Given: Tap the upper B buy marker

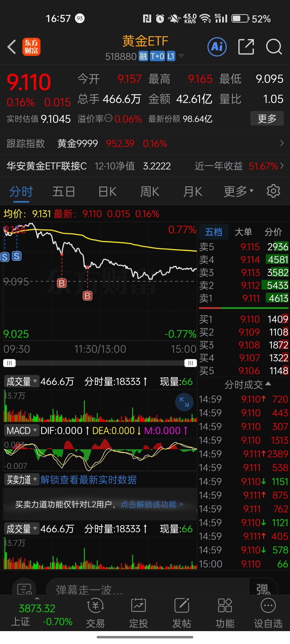Looking at the screenshot, I should click(62, 283).
